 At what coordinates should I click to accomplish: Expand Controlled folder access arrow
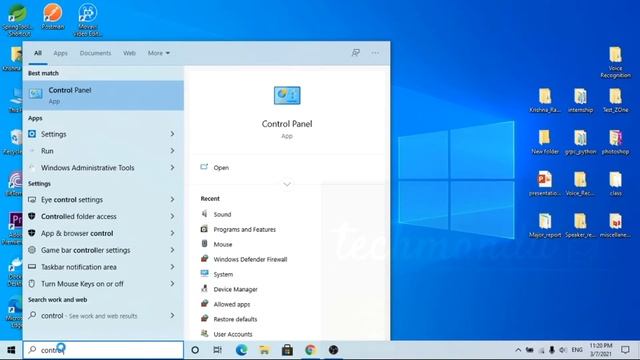(172, 216)
